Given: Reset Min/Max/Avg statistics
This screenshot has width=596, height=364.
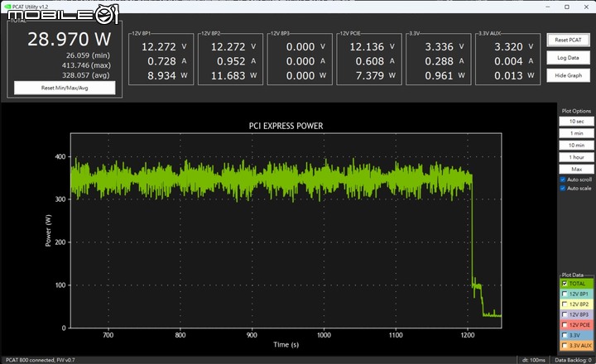Looking at the screenshot, I should point(65,88).
